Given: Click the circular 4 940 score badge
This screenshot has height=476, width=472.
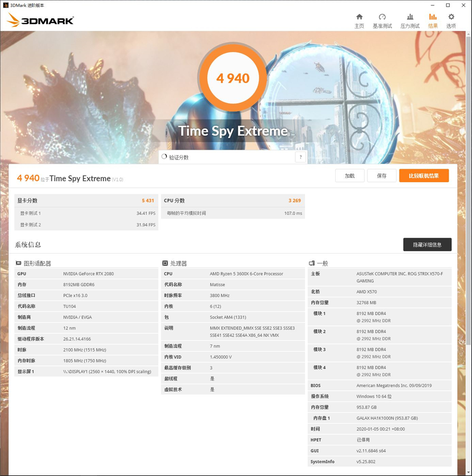Looking at the screenshot, I should click(x=233, y=78).
